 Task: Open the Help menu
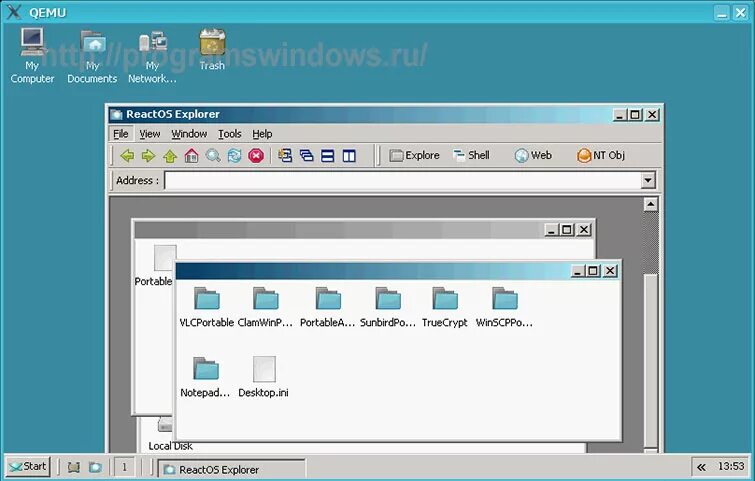[262, 134]
